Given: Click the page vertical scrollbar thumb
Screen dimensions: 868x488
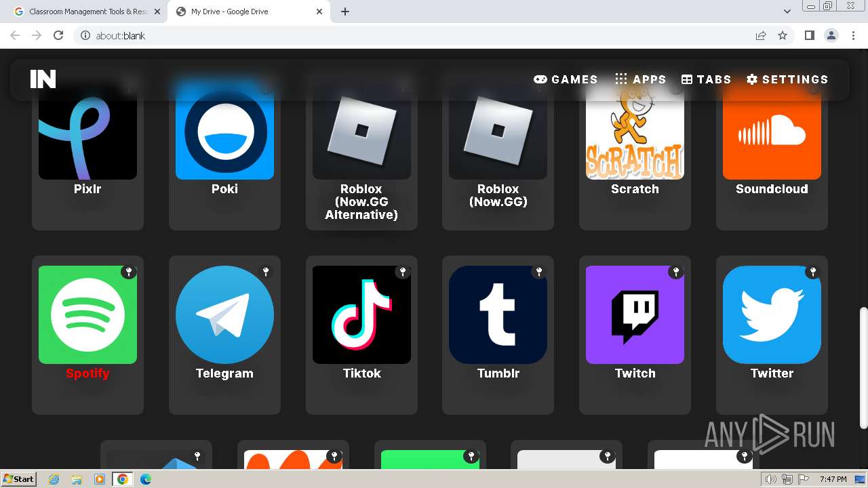Looking at the screenshot, I should pos(863,367).
